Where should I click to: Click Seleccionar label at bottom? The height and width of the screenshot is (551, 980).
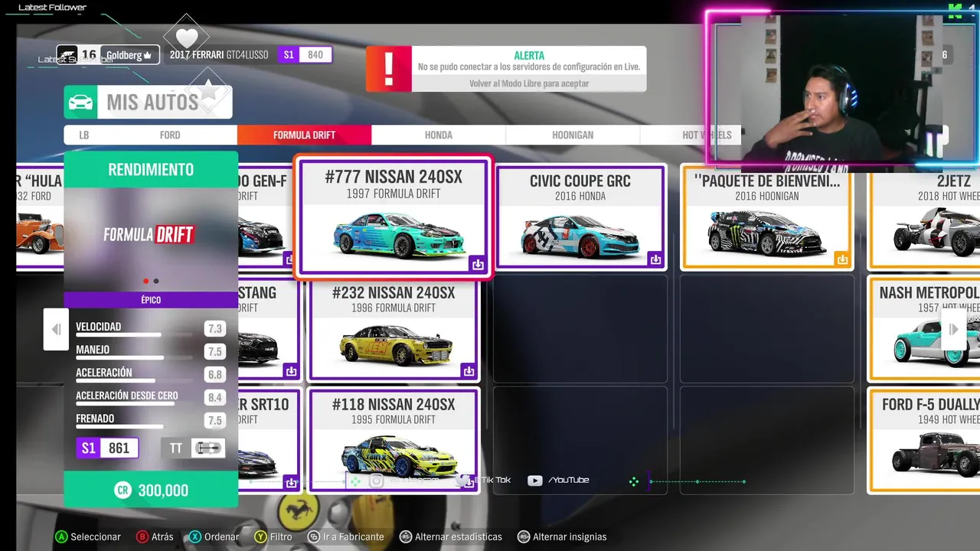pyautogui.click(x=96, y=537)
